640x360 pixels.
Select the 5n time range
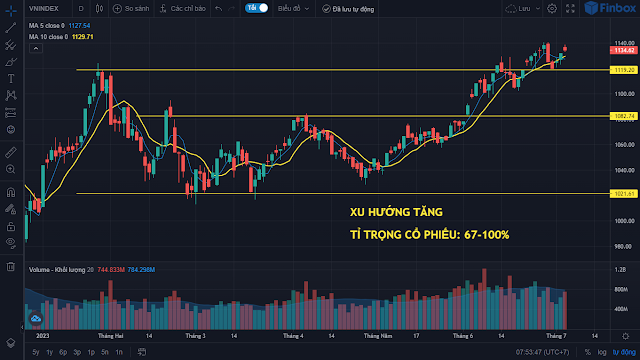coord(105,352)
